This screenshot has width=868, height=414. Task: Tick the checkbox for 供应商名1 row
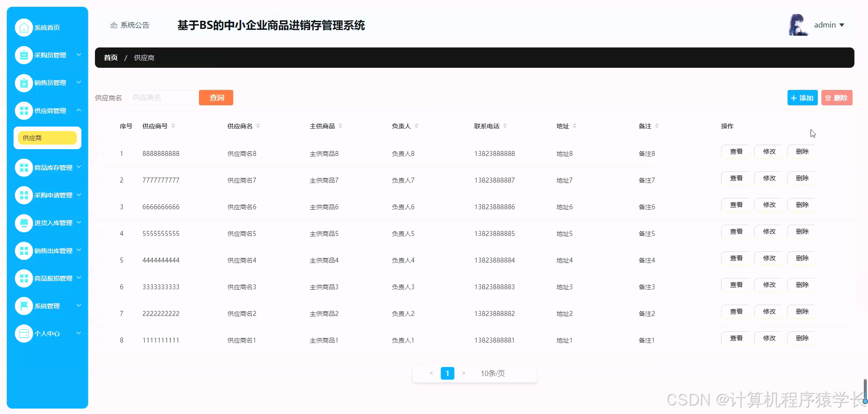100,340
